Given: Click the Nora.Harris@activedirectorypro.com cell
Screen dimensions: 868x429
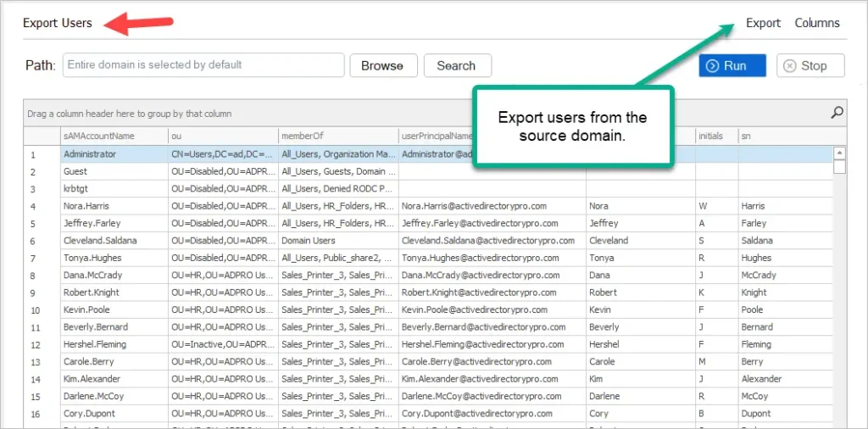Looking at the screenshot, I should point(492,206).
